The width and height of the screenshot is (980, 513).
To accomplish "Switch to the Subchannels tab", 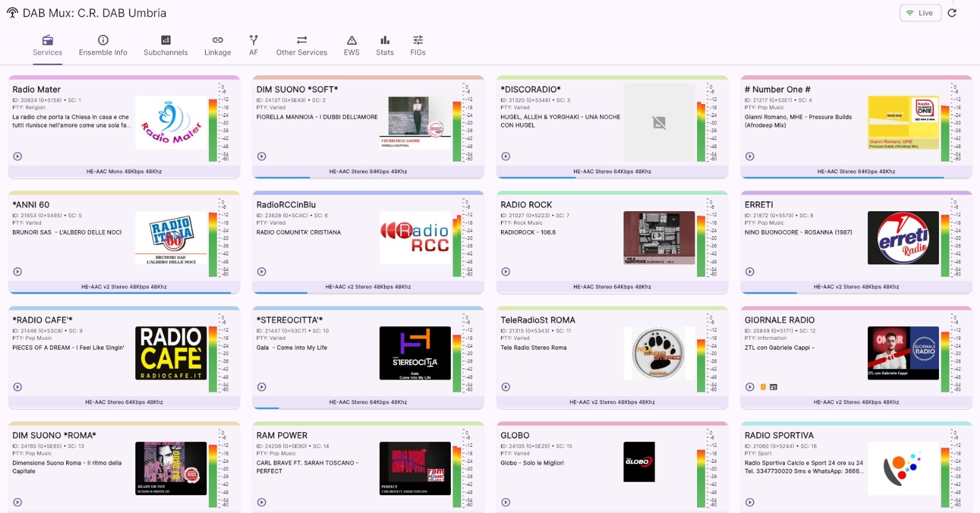I will point(165,46).
